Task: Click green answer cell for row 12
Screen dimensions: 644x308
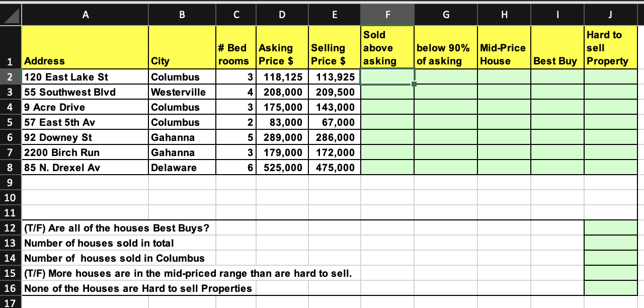Action: (610, 228)
